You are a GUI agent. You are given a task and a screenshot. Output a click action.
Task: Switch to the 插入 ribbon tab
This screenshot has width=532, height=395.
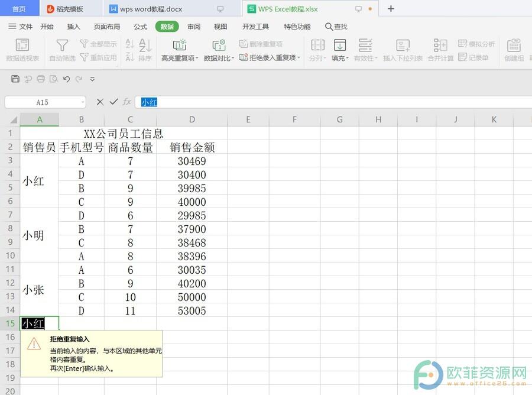73,27
